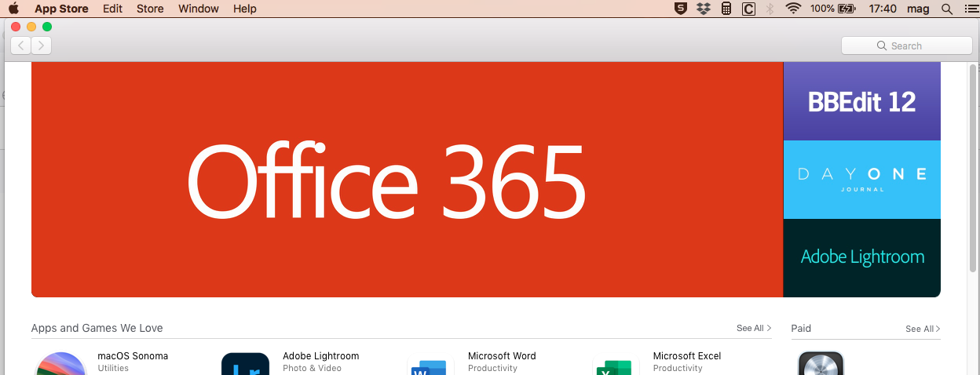
Task: Click the App Store Search field
Action: (x=906, y=46)
